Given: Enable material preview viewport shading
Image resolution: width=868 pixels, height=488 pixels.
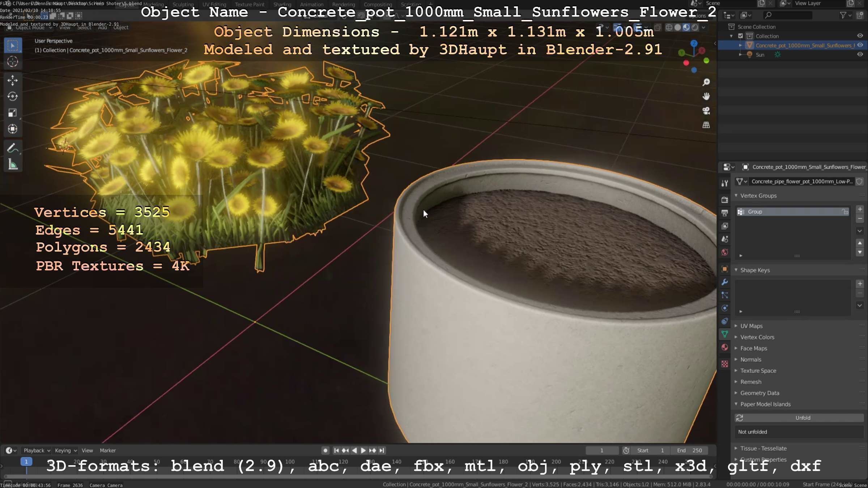Looking at the screenshot, I should [x=686, y=27].
